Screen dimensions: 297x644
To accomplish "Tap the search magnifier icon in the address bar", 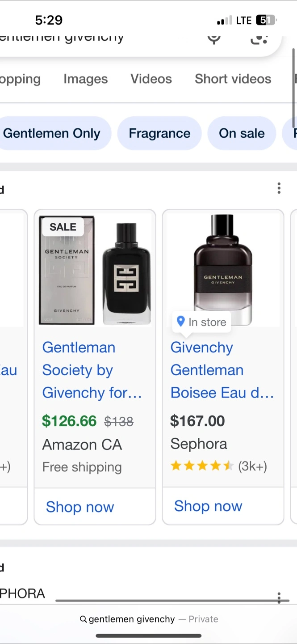I will tap(83, 619).
